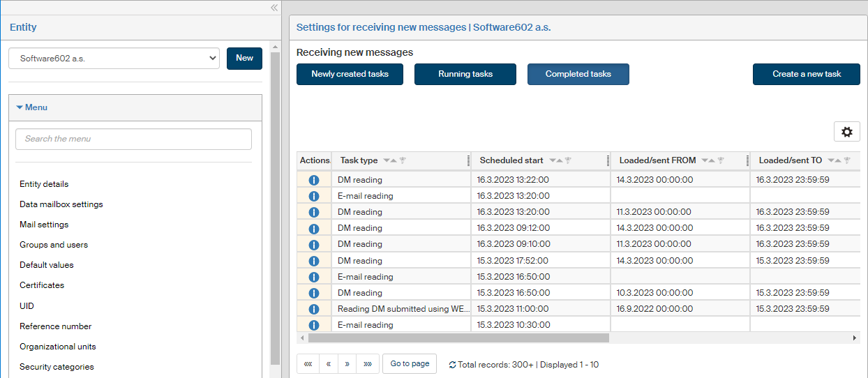Click the Search the menu field

tap(133, 139)
